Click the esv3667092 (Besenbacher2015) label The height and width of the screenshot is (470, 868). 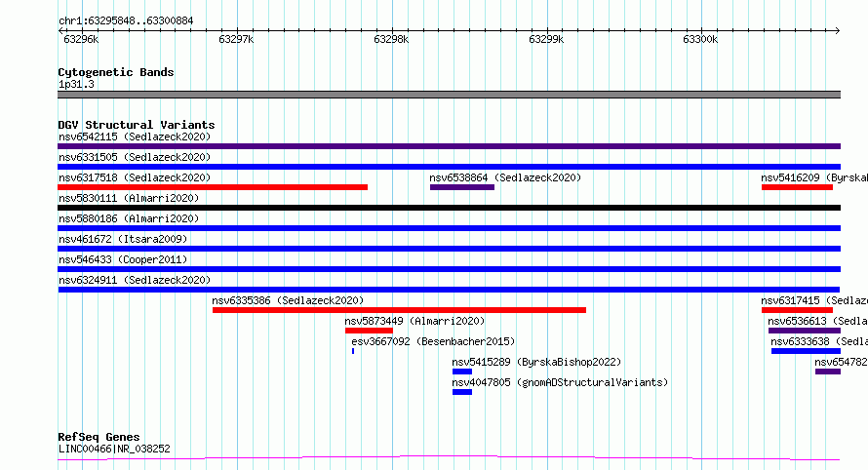point(433,341)
